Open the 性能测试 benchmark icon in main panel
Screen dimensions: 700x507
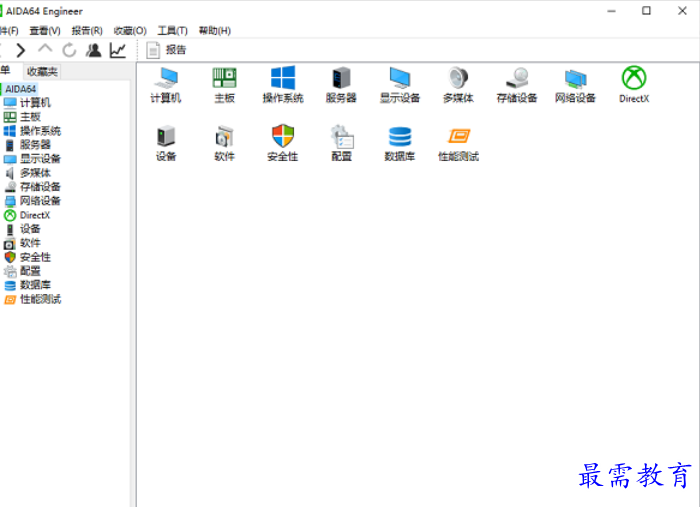click(x=458, y=143)
